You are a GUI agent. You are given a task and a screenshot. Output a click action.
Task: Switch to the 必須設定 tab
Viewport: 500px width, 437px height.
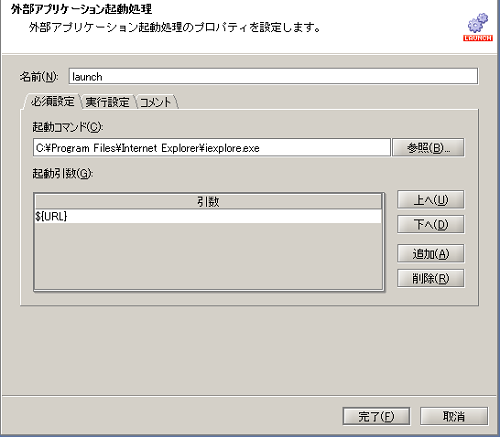point(52,101)
